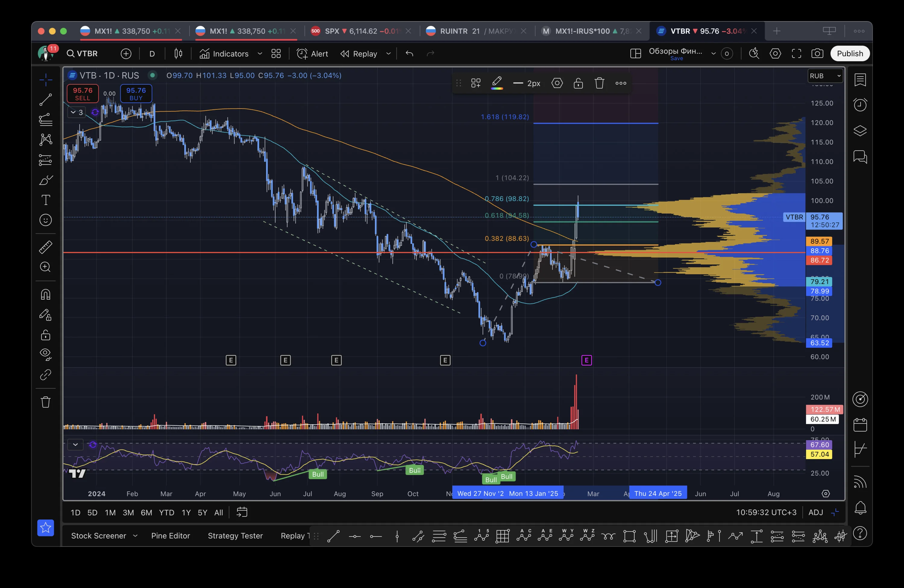Select the crosshair cursor tool

click(x=46, y=80)
